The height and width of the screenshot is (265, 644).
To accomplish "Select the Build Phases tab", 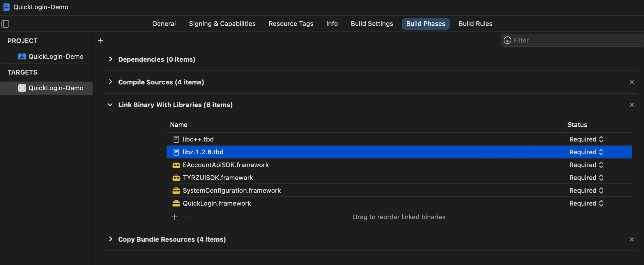I will pos(426,24).
